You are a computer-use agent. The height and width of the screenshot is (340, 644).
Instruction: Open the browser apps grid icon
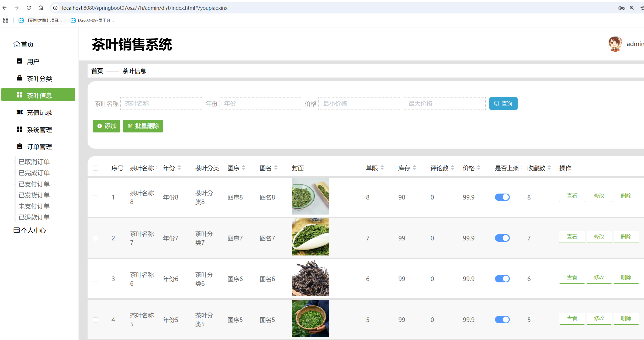[6, 20]
